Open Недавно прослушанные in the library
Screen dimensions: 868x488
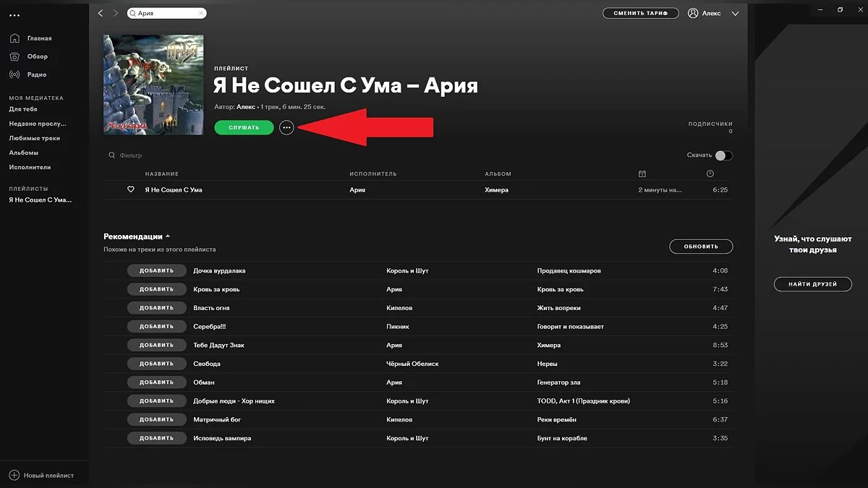coord(38,124)
